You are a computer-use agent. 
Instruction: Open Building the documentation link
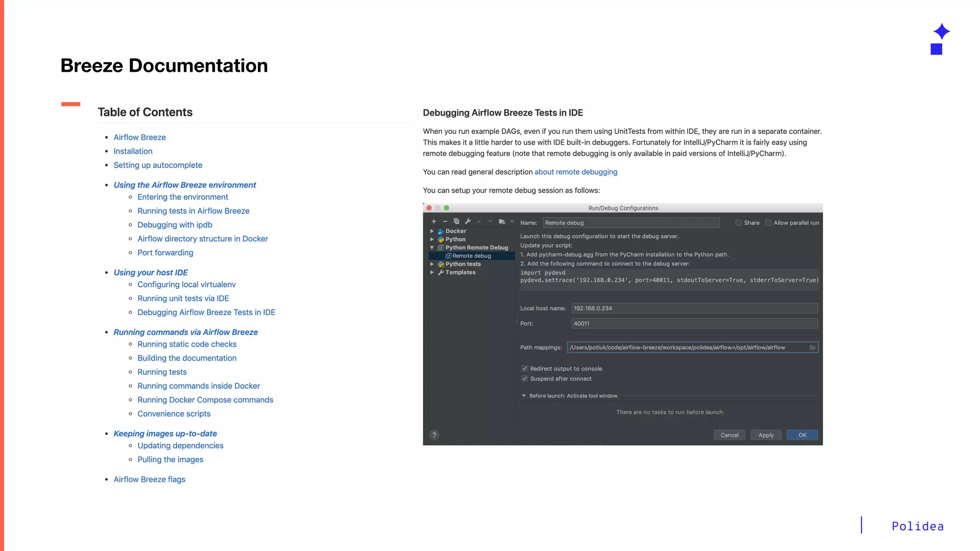[x=187, y=358]
